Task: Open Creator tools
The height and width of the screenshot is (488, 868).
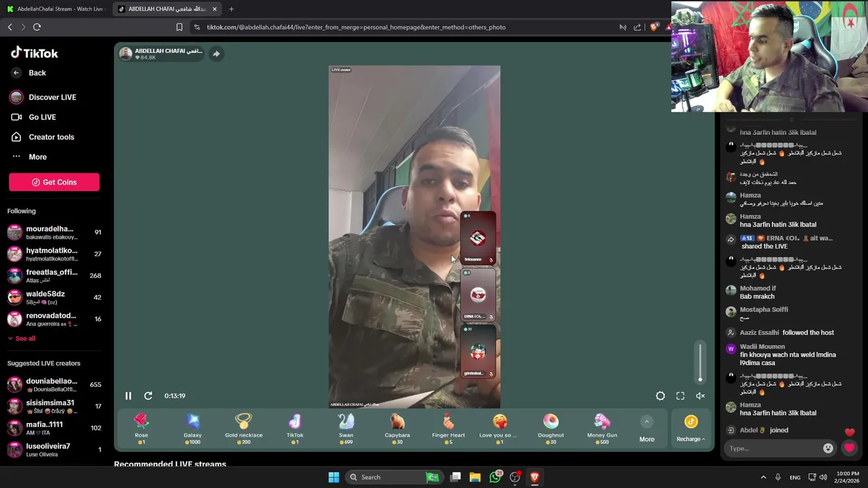Action: (43, 137)
